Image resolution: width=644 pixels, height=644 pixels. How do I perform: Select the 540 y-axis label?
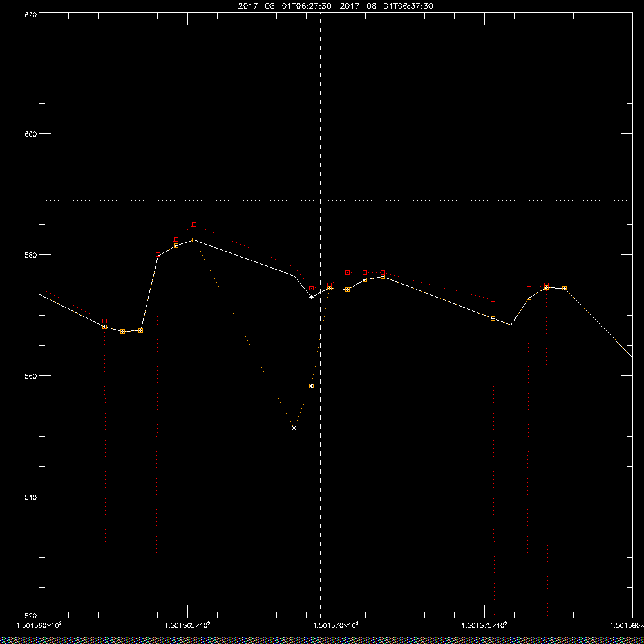click(x=31, y=497)
